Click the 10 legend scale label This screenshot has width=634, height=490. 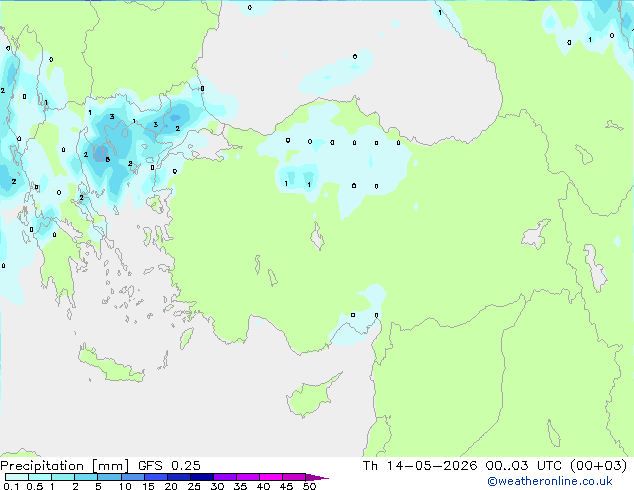tap(125, 486)
